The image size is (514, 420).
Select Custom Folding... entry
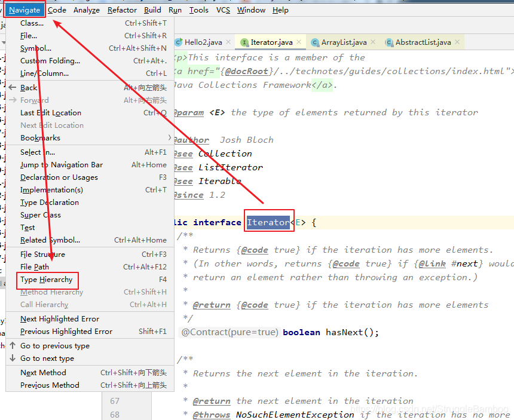click(x=90, y=61)
